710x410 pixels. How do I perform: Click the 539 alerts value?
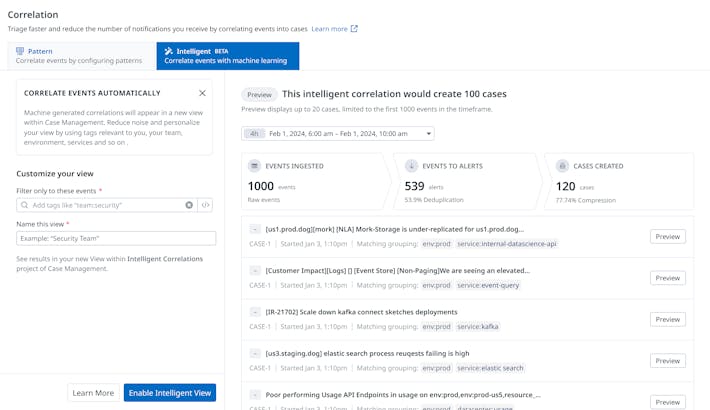414,186
